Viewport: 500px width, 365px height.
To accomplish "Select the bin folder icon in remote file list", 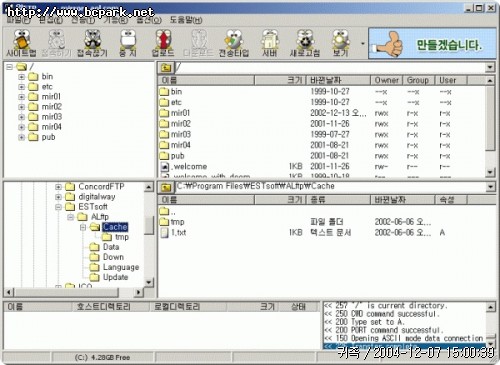I will (x=164, y=92).
